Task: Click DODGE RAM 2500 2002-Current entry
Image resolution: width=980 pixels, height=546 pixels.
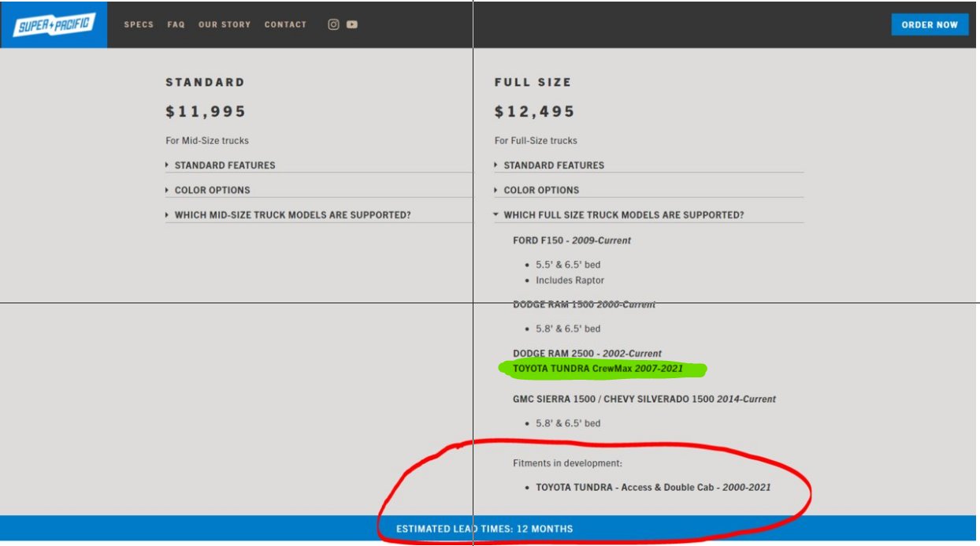Action: [587, 353]
